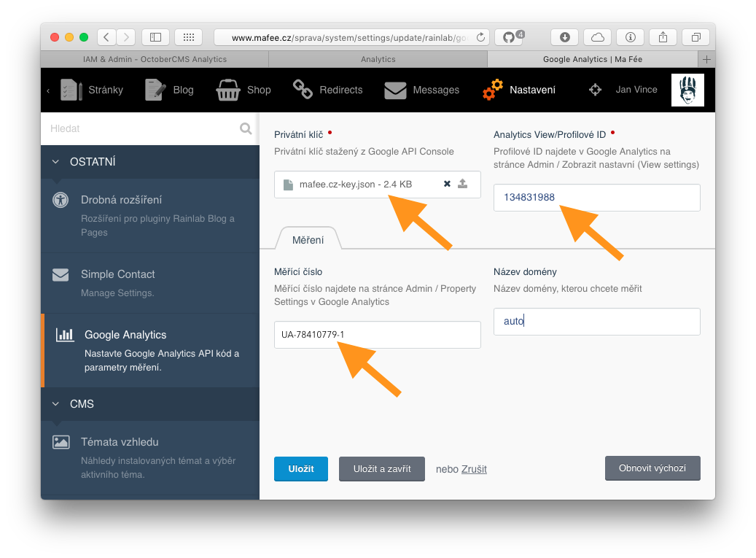Upload a new private key file
This screenshot has width=756, height=558.
coord(463,184)
